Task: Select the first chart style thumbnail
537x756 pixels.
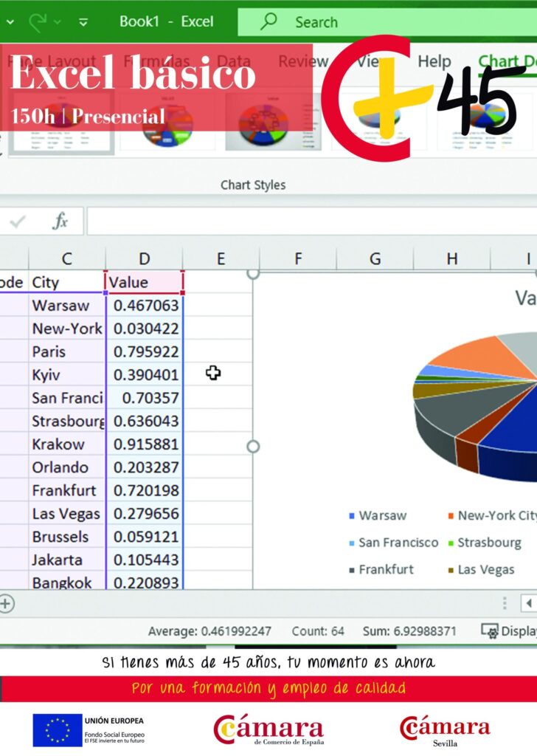Action: click(x=75, y=122)
